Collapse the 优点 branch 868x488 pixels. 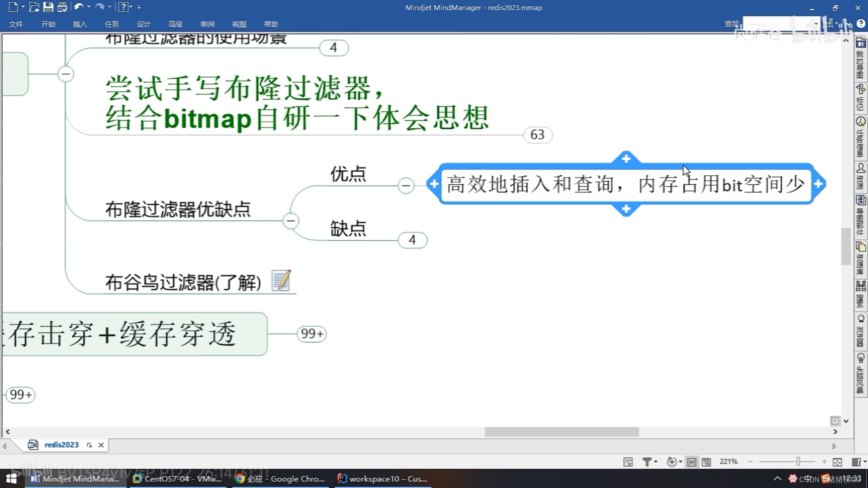(x=406, y=185)
